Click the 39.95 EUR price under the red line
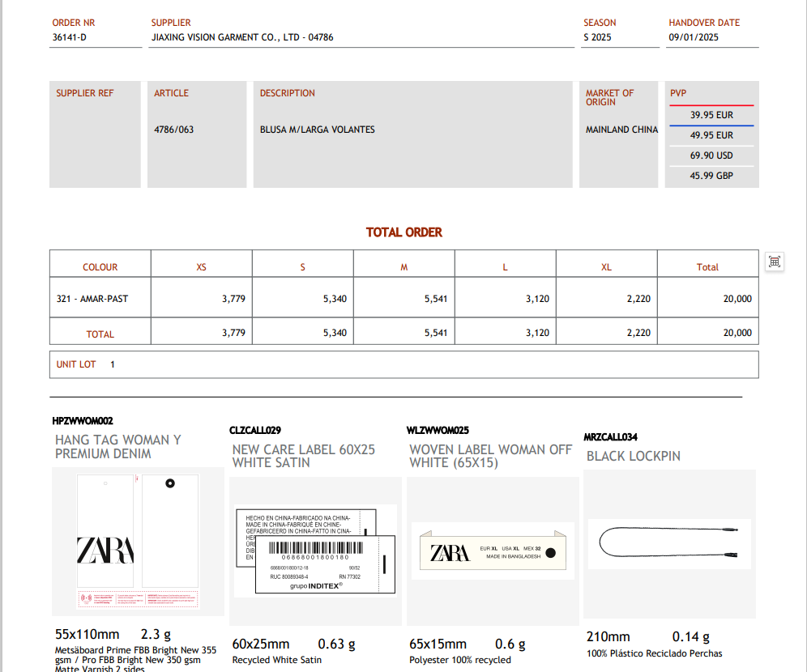The image size is (807, 672). [x=711, y=116]
